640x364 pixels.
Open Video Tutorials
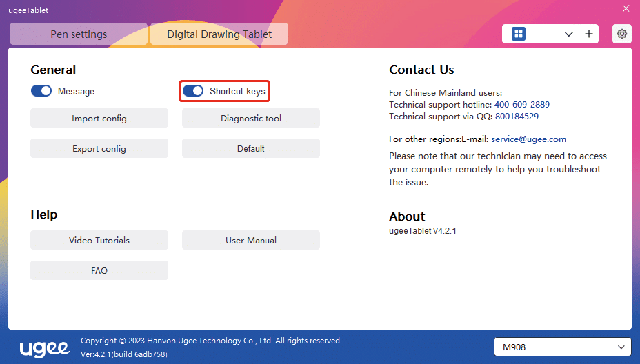pyautogui.click(x=99, y=240)
